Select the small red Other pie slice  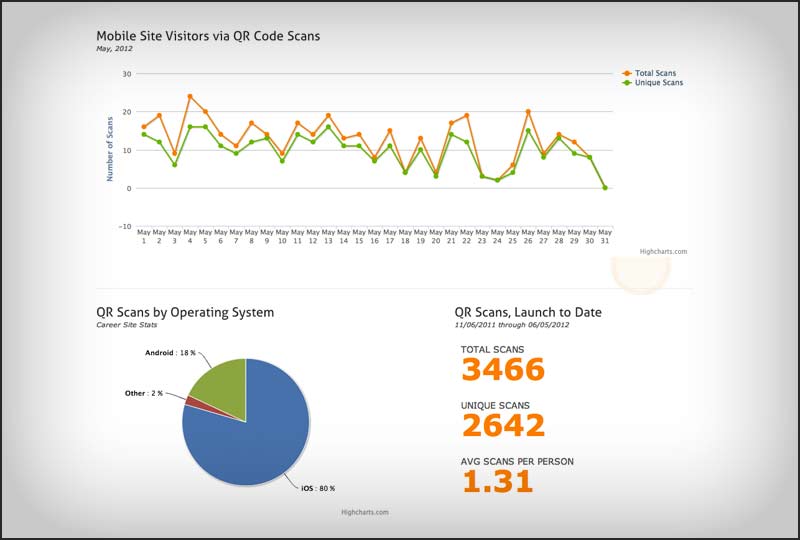[191, 400]
